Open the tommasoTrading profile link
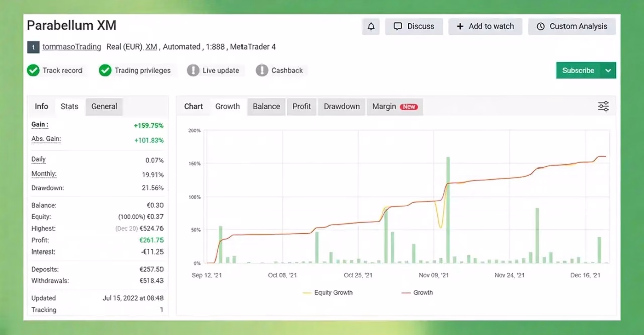 pyautogui.click(x=71, y=47)
